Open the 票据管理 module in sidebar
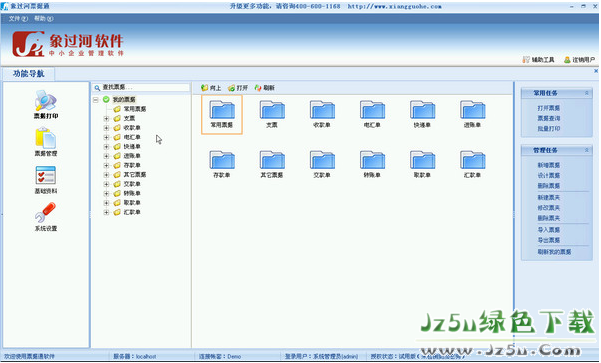 (46, 142)
